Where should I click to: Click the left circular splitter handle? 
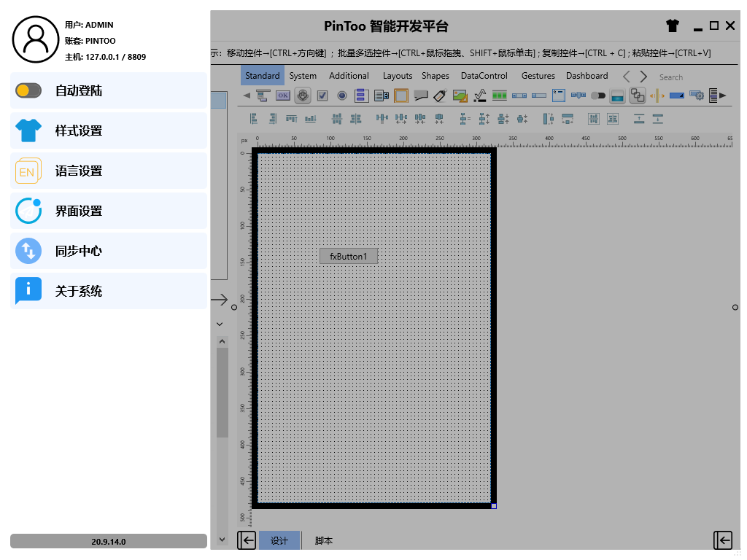pyautogui.click(x=234, y=308)
